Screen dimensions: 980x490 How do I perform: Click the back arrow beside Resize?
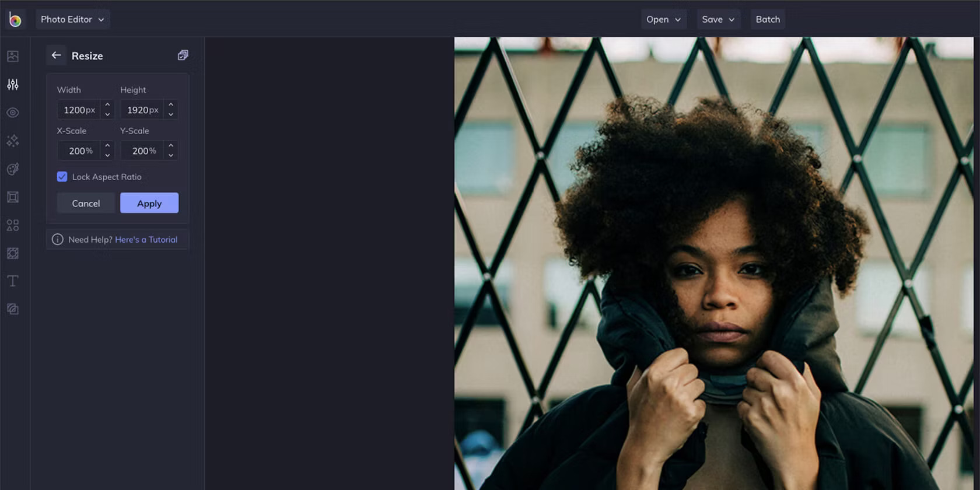[56, 55]
